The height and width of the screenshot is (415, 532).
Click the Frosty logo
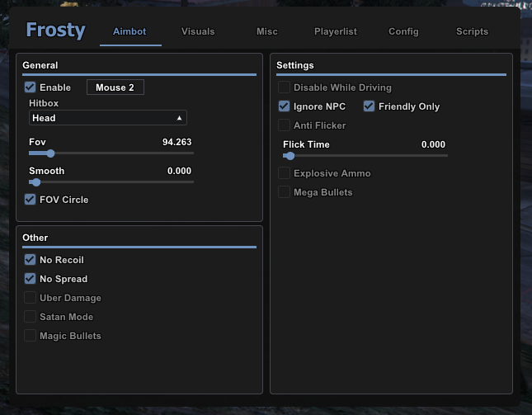click(56, 31)
